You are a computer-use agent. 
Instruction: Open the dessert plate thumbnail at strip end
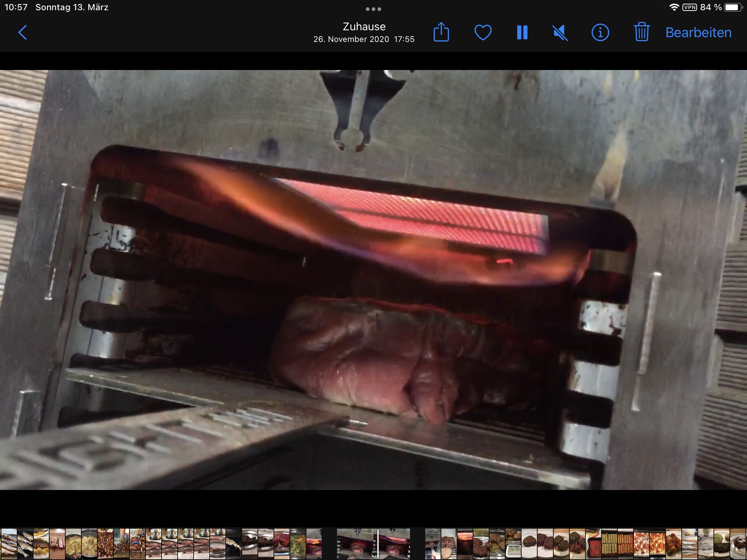click(x=739, y=544)
